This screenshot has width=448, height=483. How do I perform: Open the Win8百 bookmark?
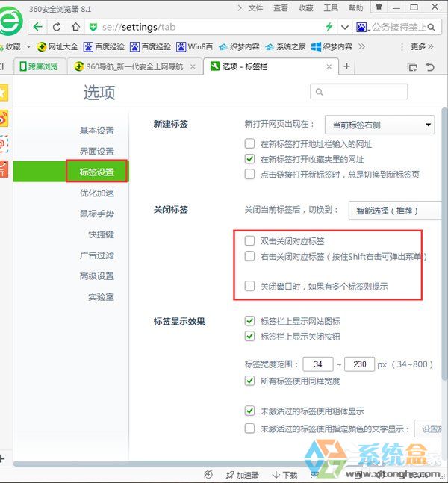194,47
